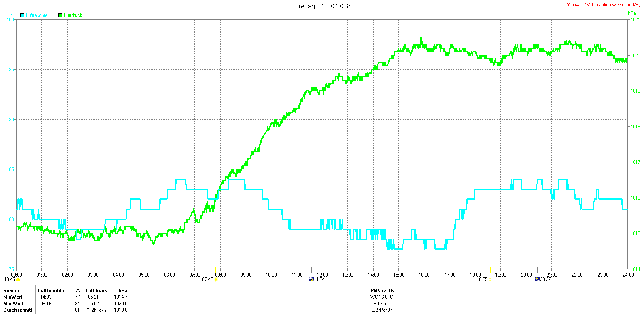Click the green 'hPa' unit above the pressure axis
644x314 pixels.
(x=632, y=13)
